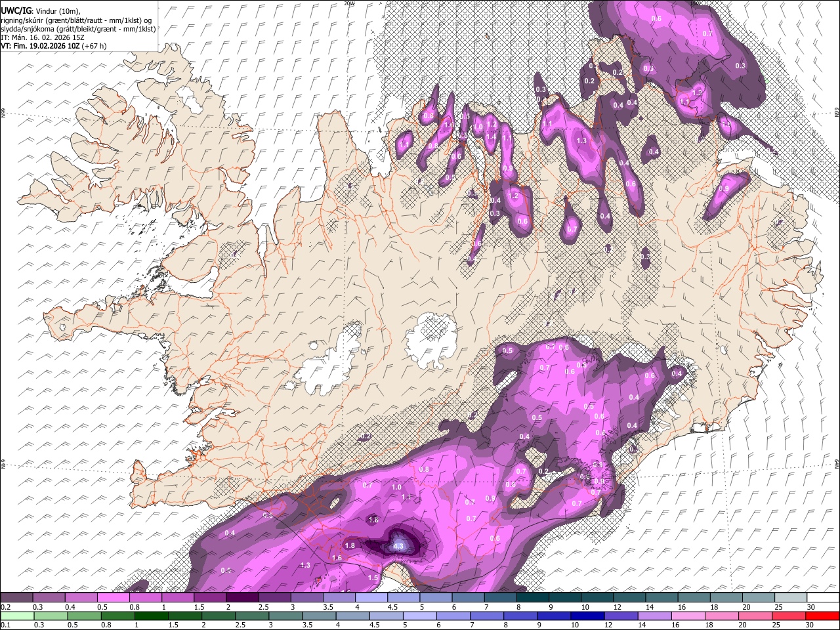Select upper legend dark teal swatch at 8
The height and width of the screenshot is (630, 840).
click(533, 597)
